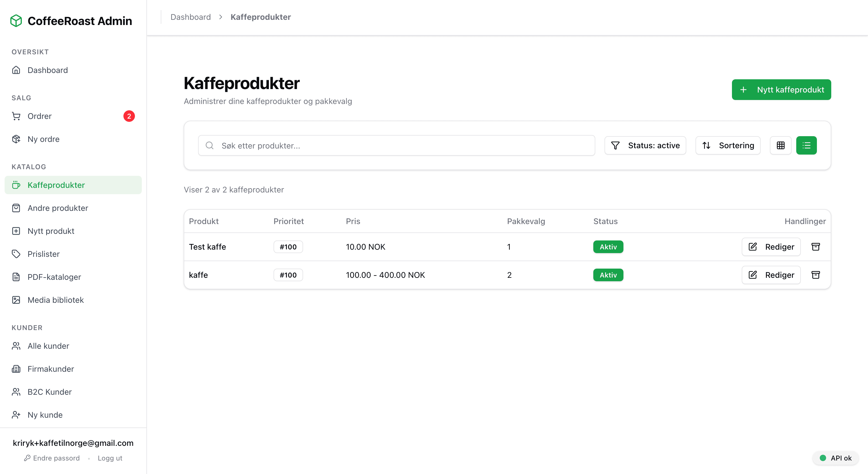Open the Status: active filter

[645, 145]
